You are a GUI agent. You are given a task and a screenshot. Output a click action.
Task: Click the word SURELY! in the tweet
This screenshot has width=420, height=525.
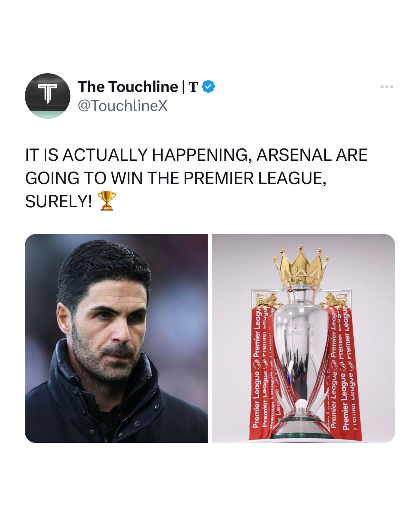(58, 201)
